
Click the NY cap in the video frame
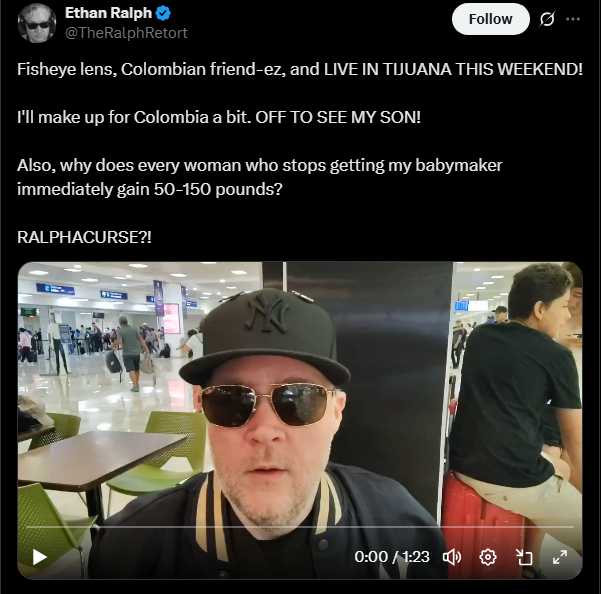click(264, 339)
